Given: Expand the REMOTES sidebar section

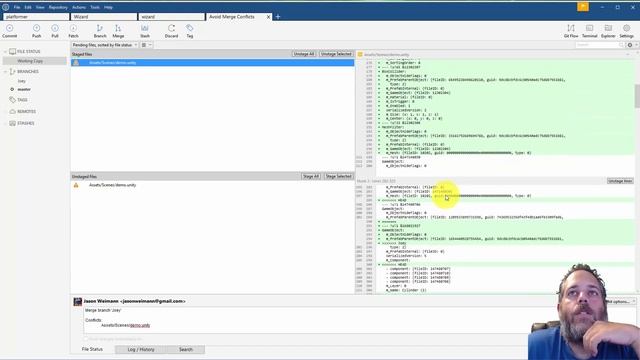Looking at the screenshot, I should tap(5, 111).
